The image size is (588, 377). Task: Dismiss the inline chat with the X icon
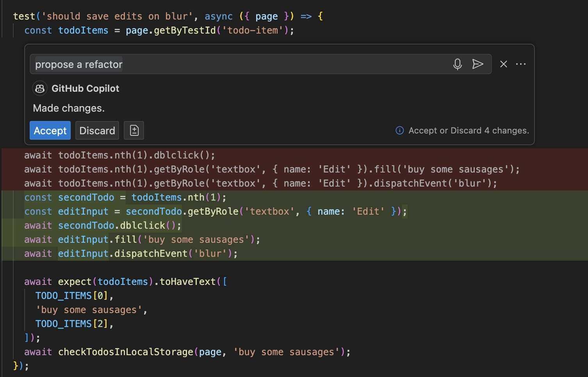(503, 64)
